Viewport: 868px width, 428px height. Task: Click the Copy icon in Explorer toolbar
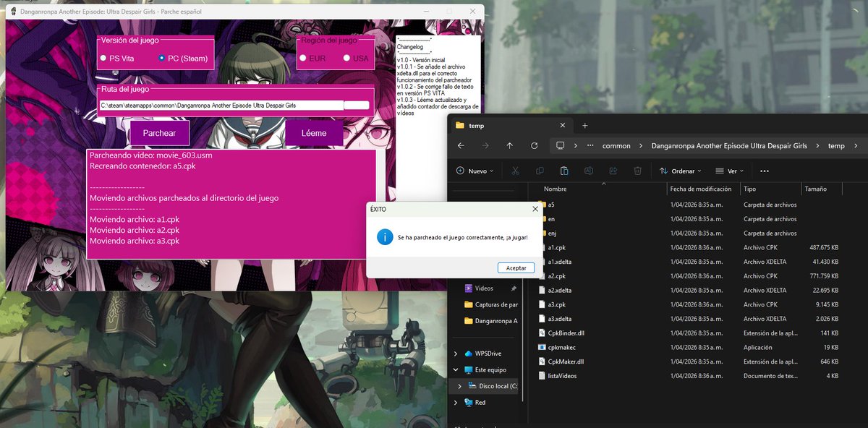pos(540,171)
